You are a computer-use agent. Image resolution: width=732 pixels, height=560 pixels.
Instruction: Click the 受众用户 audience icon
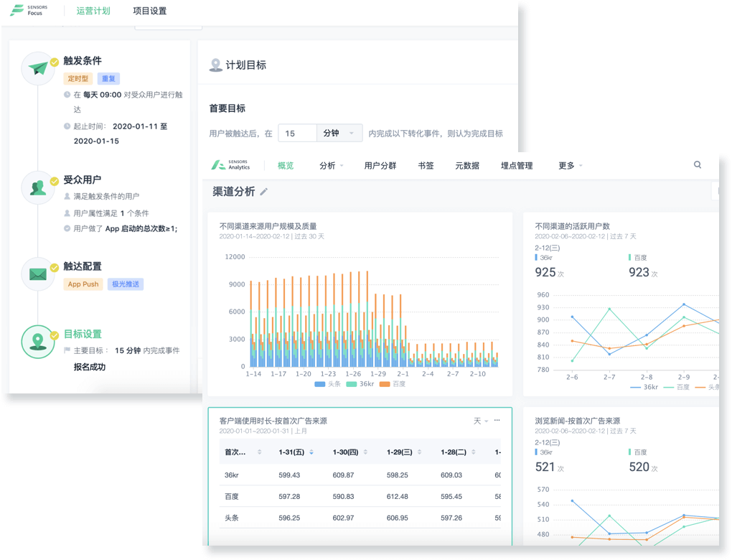click(x=37, y=188)
